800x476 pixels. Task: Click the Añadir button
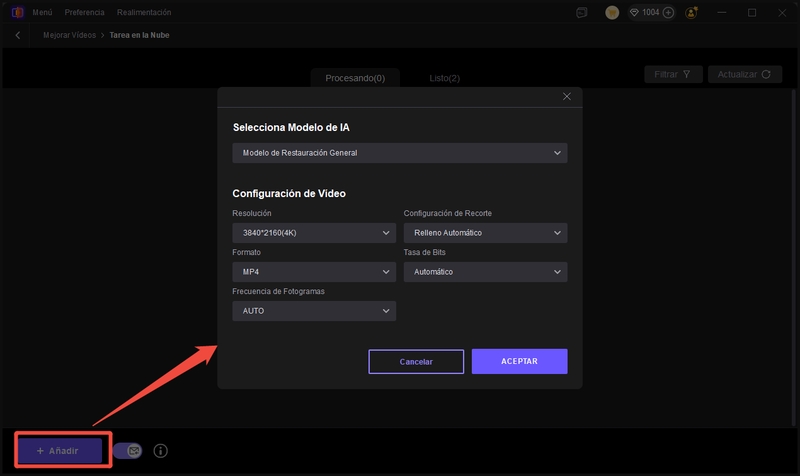(60, 450)
